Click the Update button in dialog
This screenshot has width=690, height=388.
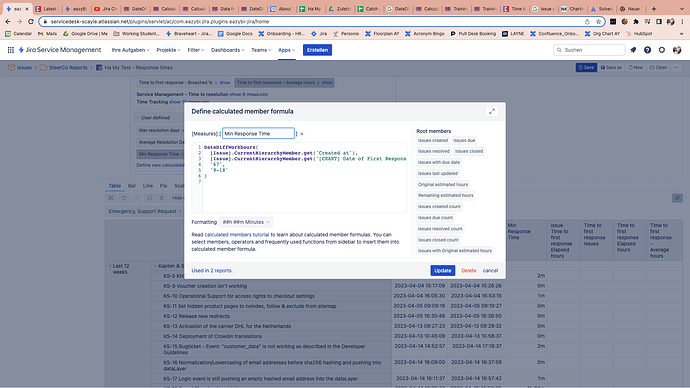443,271
